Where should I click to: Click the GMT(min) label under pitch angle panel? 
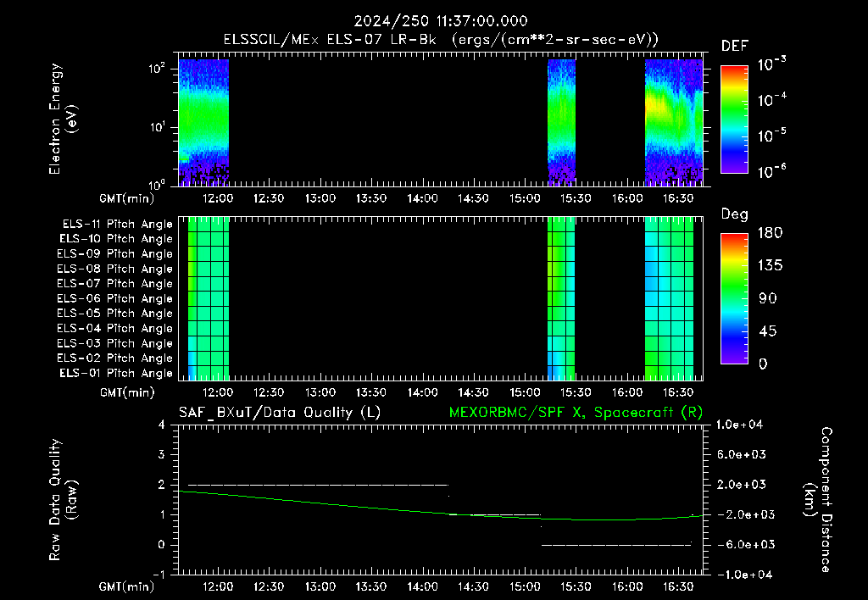[127, 393]
